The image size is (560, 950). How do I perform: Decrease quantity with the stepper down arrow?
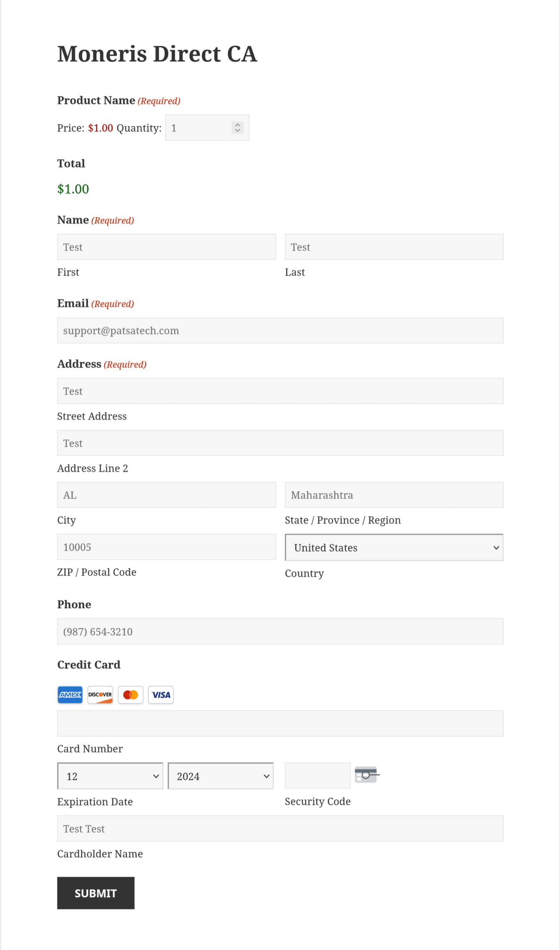[237, 131]
